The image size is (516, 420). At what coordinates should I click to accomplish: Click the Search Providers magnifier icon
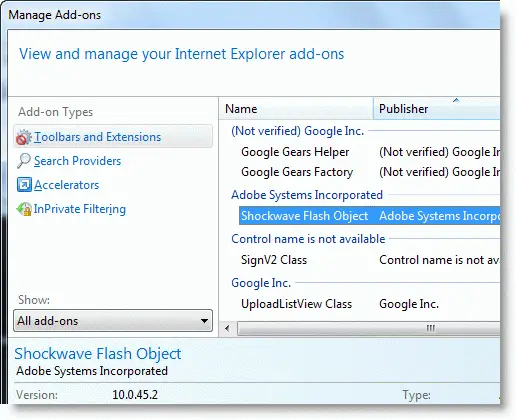[x=24, y=161]
